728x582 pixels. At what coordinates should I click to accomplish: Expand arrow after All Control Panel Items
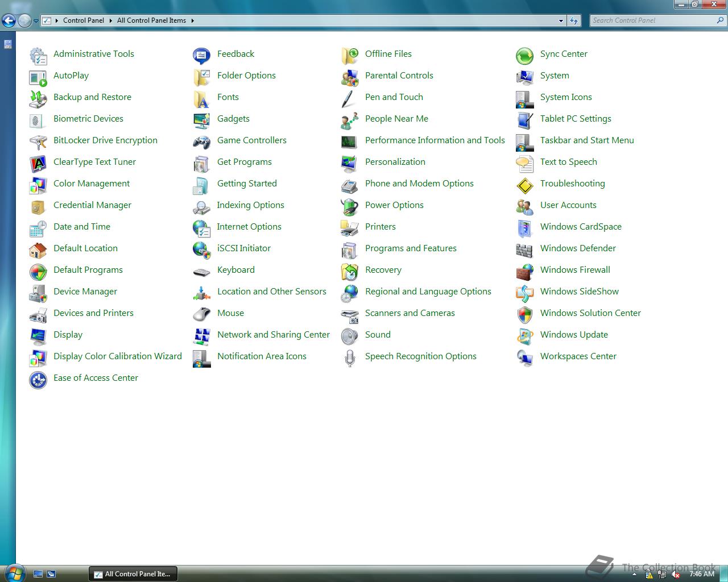[x=192, y=20]
